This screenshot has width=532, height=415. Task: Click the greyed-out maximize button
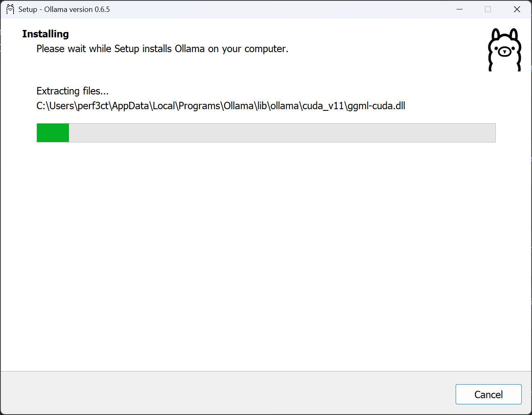488,9
